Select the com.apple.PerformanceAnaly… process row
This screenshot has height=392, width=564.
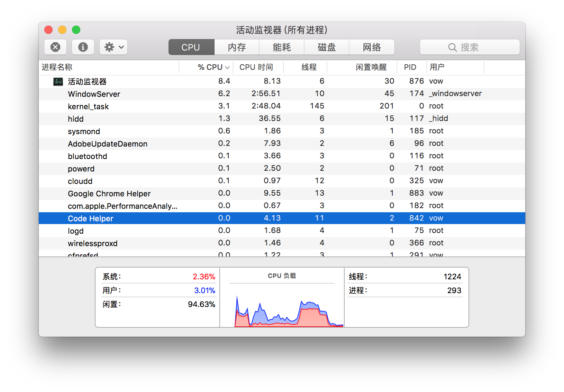(282, 206)
